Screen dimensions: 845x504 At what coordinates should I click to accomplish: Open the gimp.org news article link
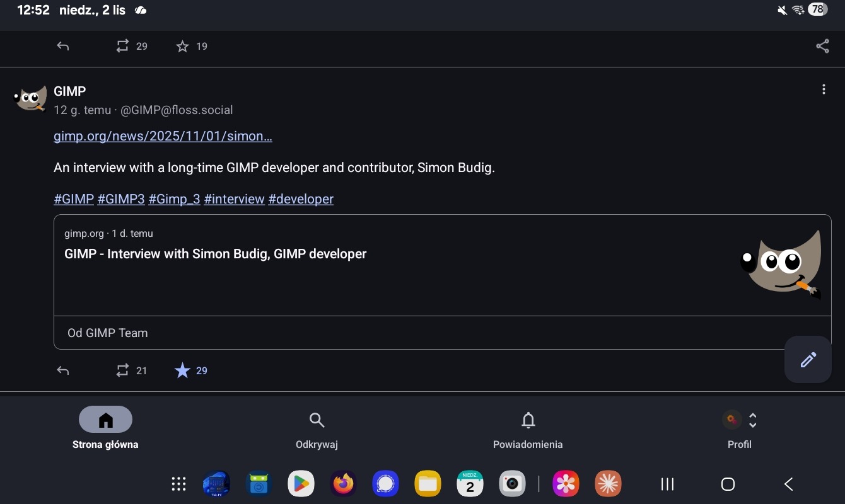coord(163,136)
